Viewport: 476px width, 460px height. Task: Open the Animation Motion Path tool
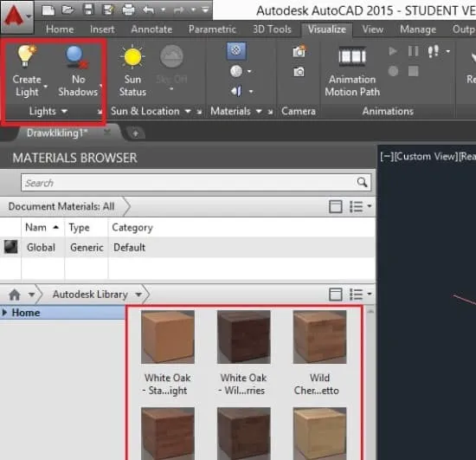(352, 56)
